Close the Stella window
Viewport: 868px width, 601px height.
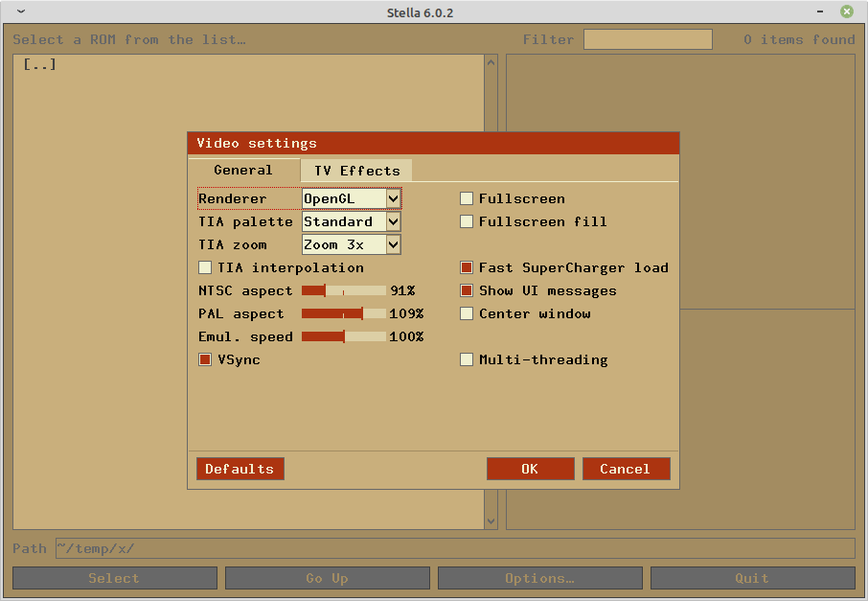point(846,12)
